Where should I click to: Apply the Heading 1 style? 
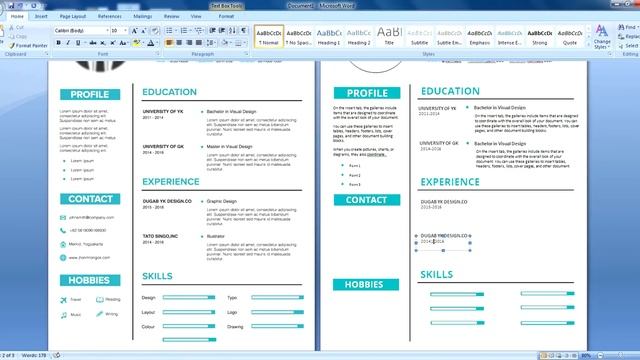click(x=329, y=37)
